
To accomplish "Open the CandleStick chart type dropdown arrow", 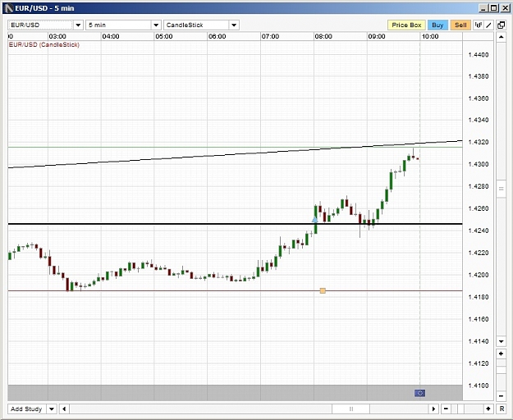I will (x=234, y=25).
